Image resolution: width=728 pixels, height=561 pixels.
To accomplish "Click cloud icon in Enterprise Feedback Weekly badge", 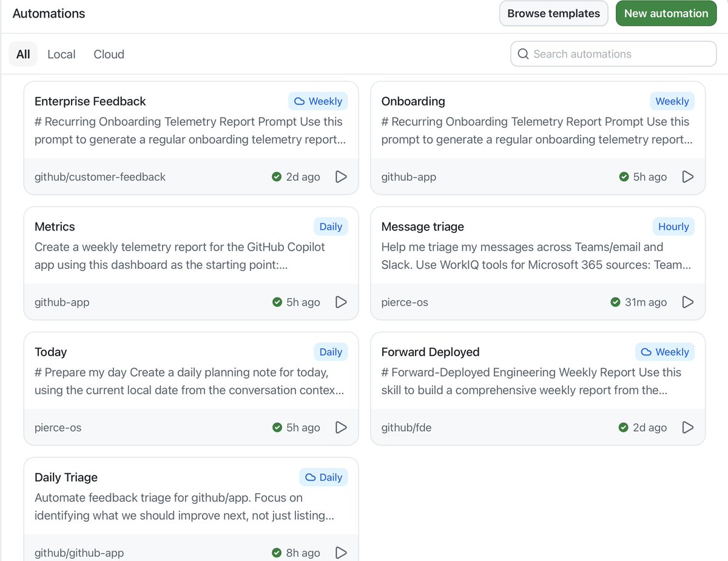I will tap(299, 101).
